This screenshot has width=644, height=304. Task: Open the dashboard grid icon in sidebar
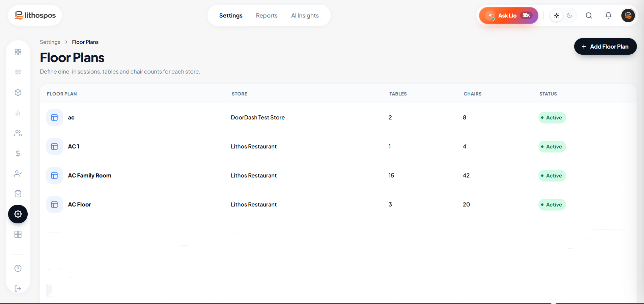pos(18,52)
